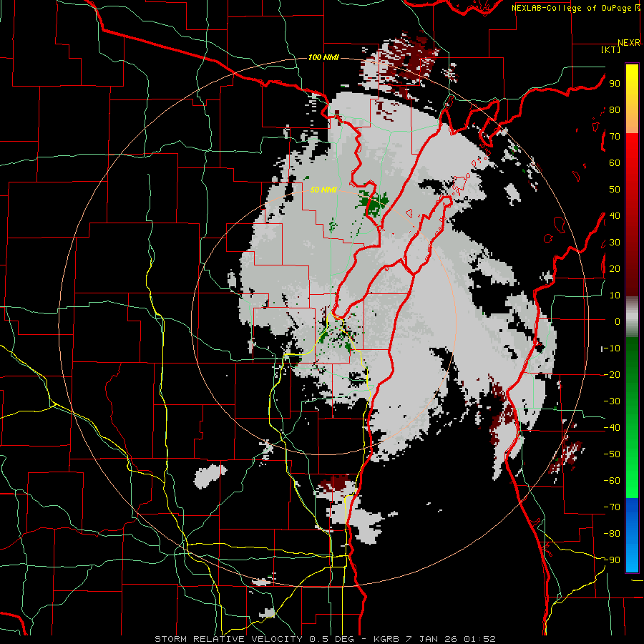Select the 40 value on velocity scale

pos(615,215)
